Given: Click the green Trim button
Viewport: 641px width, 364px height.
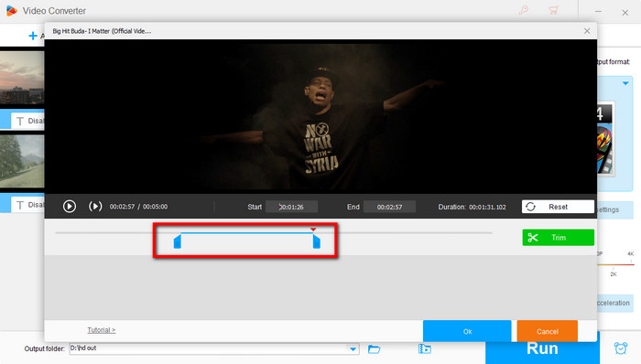Looking at the screenshot, I should (x=558, y=238).
